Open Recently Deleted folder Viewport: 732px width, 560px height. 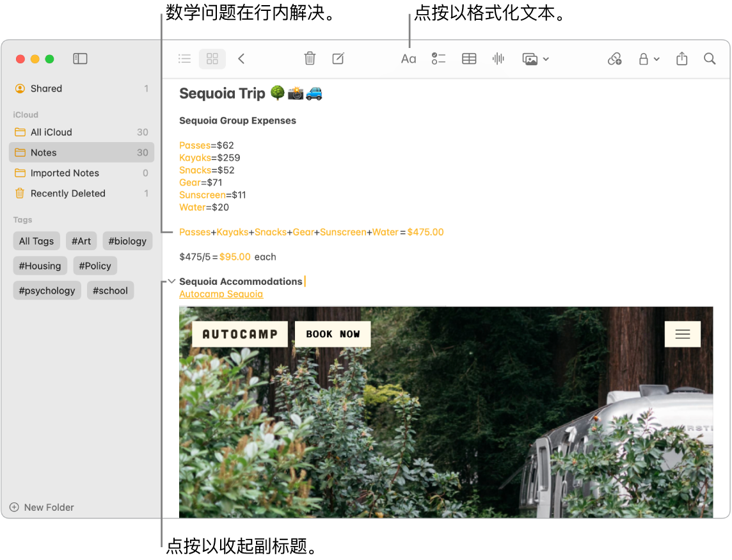[x=81, y=193]
